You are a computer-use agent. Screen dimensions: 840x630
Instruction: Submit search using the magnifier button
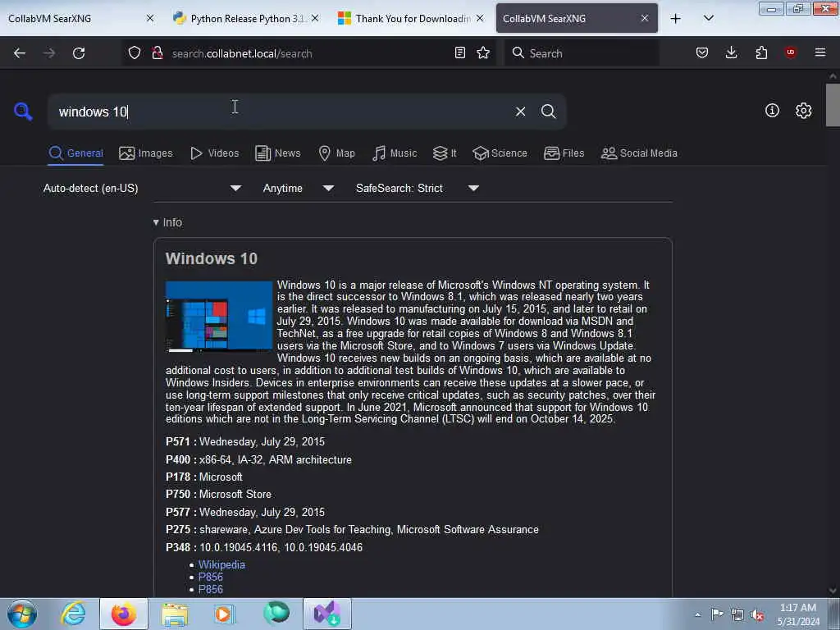tap(548, 112)
